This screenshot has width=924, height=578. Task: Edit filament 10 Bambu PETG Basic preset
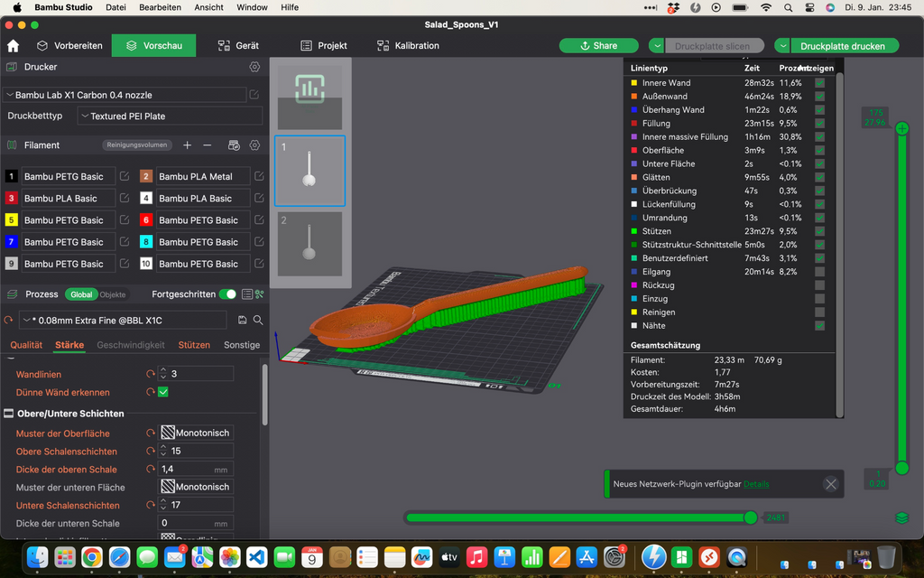[259, 264]
